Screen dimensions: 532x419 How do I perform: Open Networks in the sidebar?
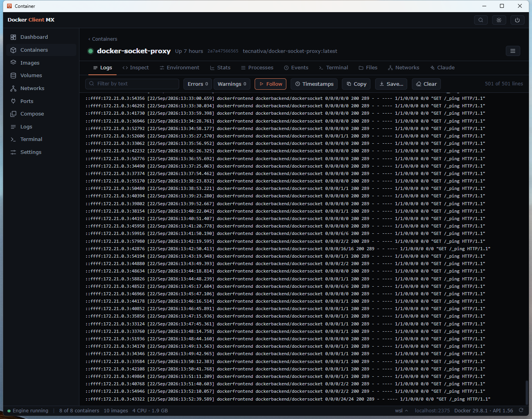click(41, 88)
